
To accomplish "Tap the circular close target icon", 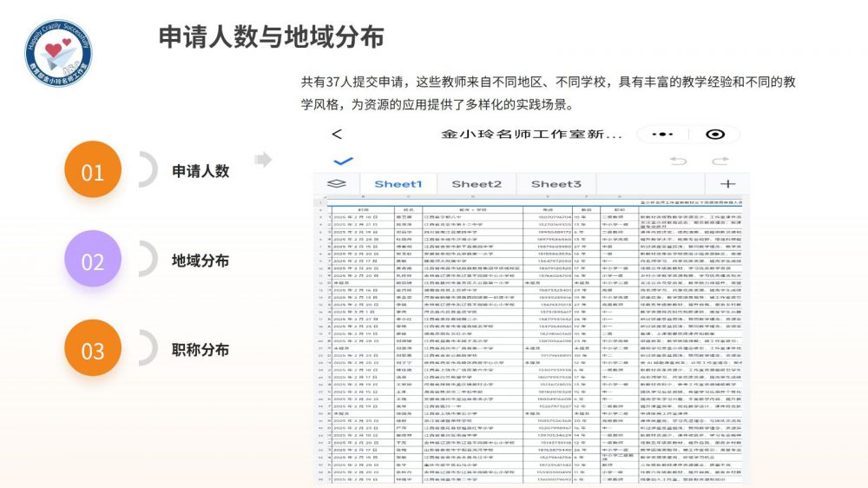I will pos(714,134).
